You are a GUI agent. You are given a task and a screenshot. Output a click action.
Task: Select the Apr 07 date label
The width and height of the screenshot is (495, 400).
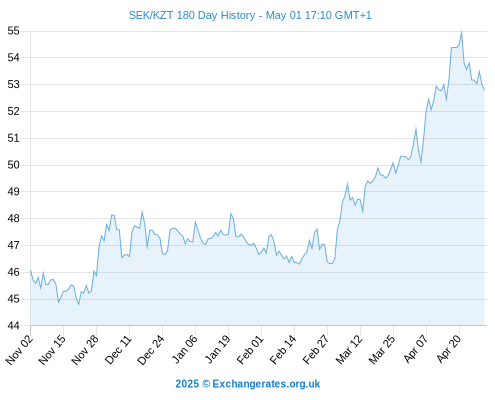[416, 349]
